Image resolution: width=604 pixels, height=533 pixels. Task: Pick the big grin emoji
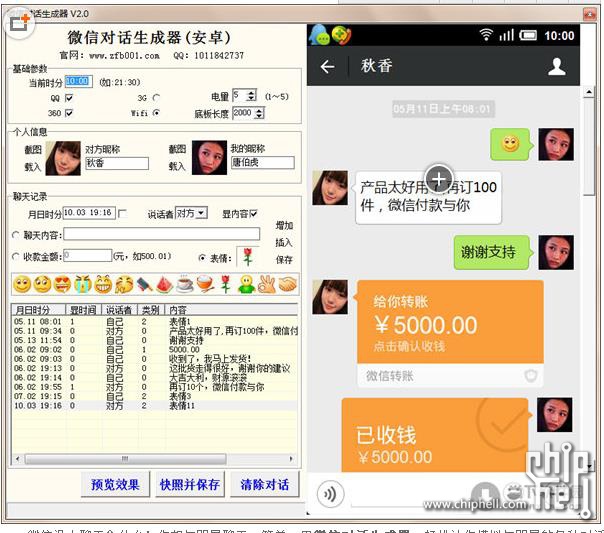click(x=103, y=285)
